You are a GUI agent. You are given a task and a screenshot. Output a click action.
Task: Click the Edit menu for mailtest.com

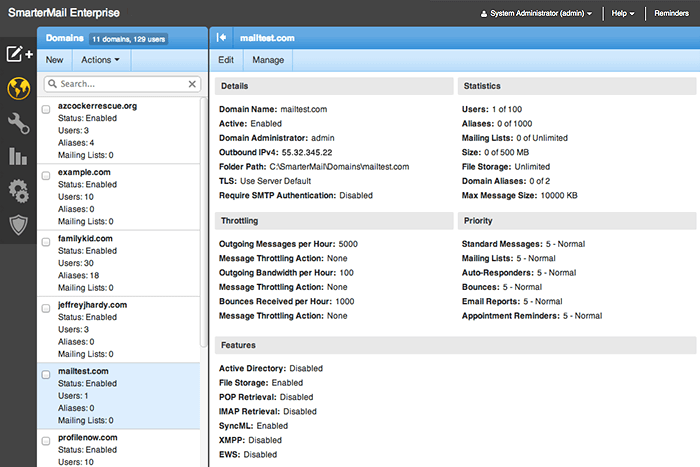226,60
